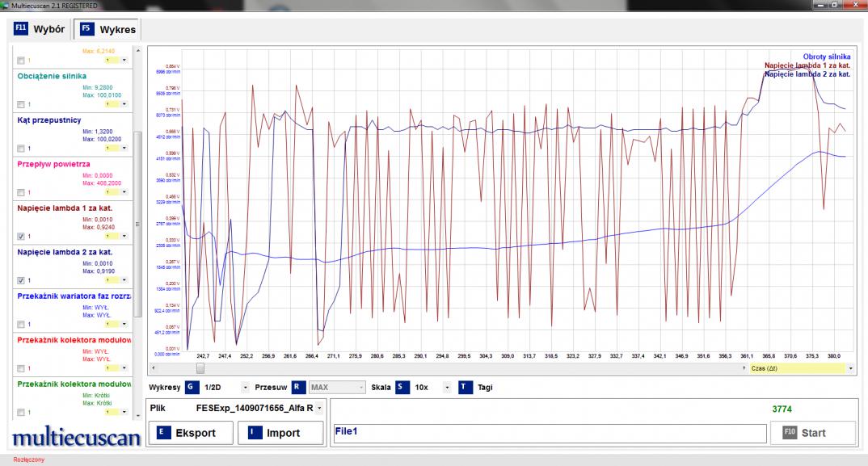This screenshot has width=868, height=466.
Task: Switch to the Wybór tab
Action: tap(40, 30)
